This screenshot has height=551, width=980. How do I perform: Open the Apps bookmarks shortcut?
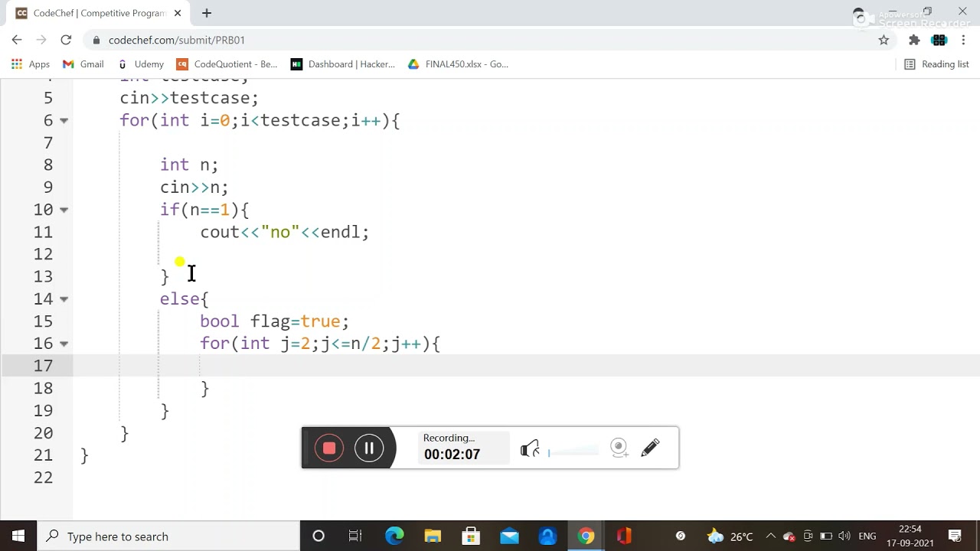[x=31, y=64]
